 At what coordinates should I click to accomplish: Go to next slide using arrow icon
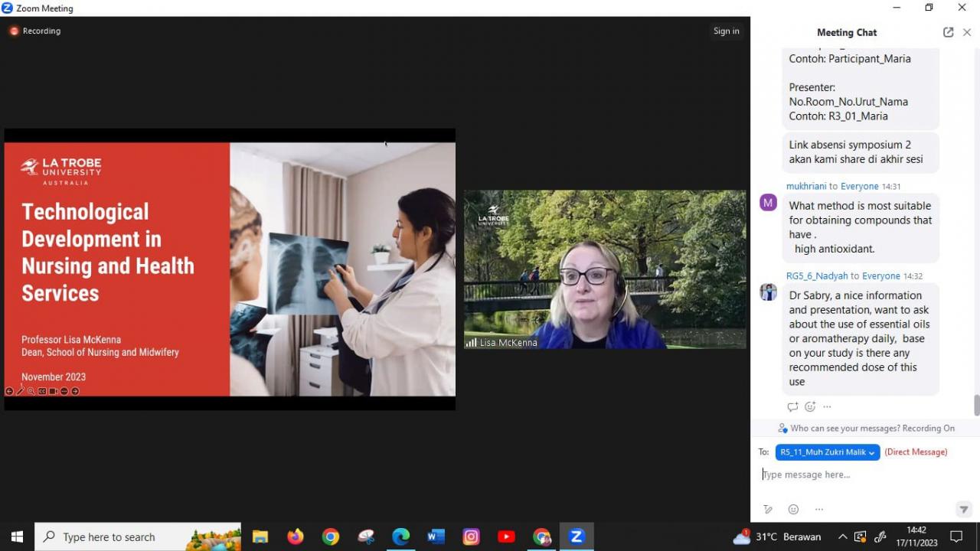pyautogui.click(x=75, y=391)
